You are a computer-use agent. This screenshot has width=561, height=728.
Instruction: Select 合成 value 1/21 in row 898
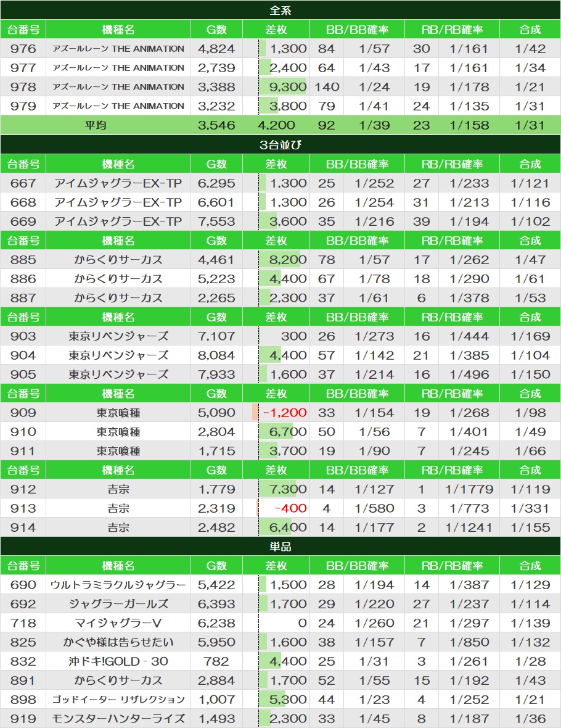(x=530, y=700)
